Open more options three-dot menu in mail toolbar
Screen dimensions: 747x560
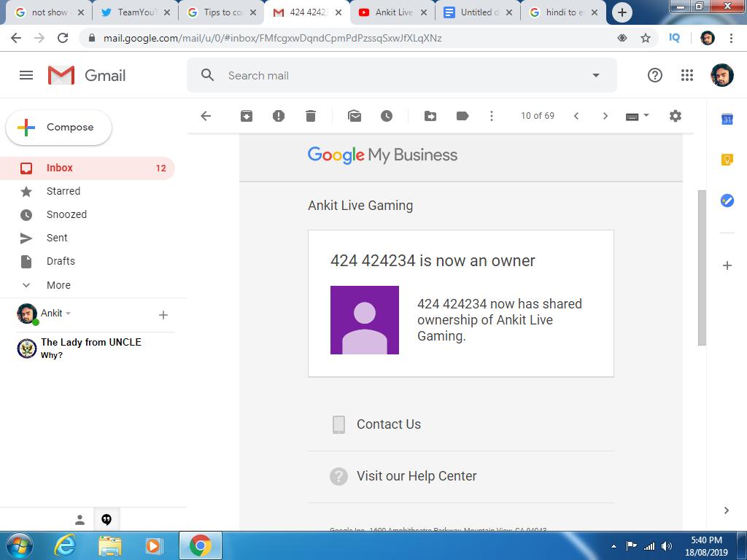tap(492, 116)
